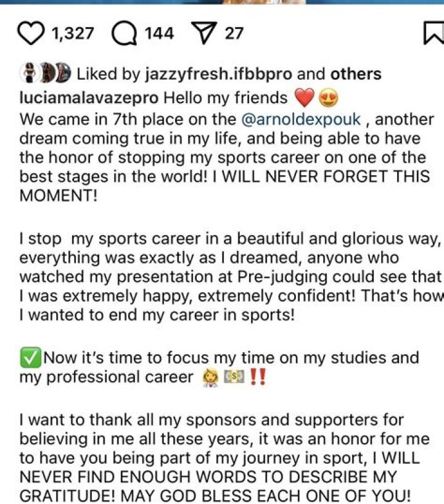Like the post with the heart icon

pyautogui.click(x=31, y=33)
